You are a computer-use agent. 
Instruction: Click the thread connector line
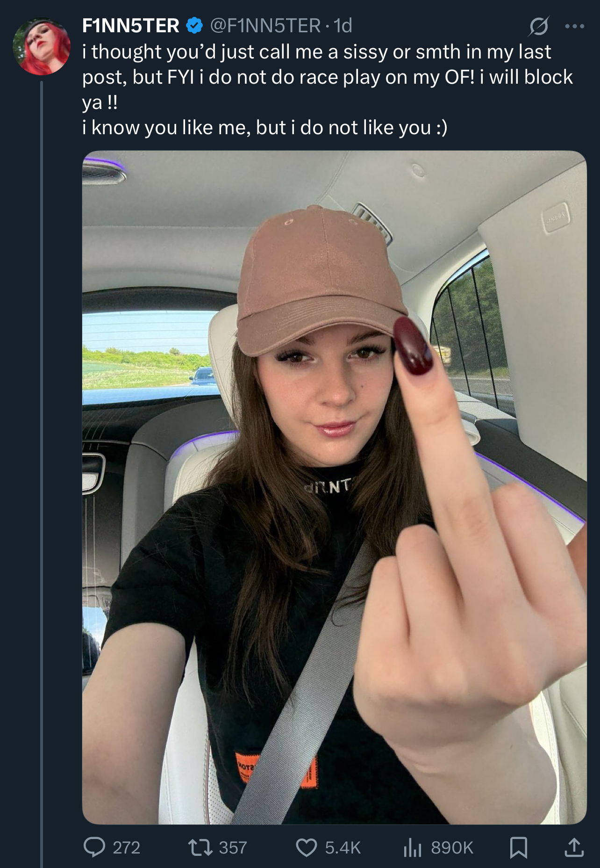coord(42,474)
